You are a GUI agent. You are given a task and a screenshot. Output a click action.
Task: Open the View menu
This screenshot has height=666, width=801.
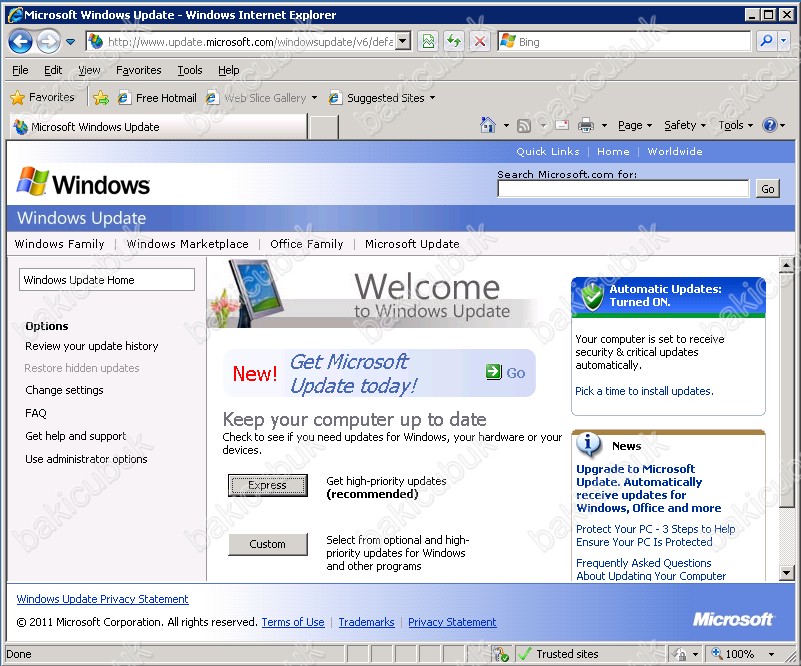[89, 70]
